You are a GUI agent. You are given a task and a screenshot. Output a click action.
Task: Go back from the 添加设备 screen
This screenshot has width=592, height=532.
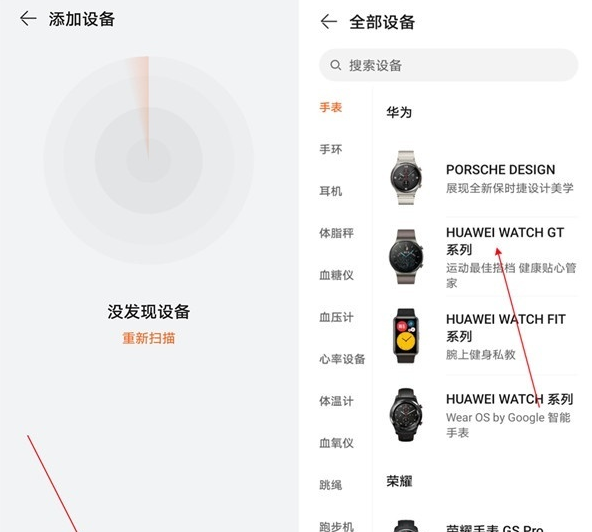tap(28, 19)
